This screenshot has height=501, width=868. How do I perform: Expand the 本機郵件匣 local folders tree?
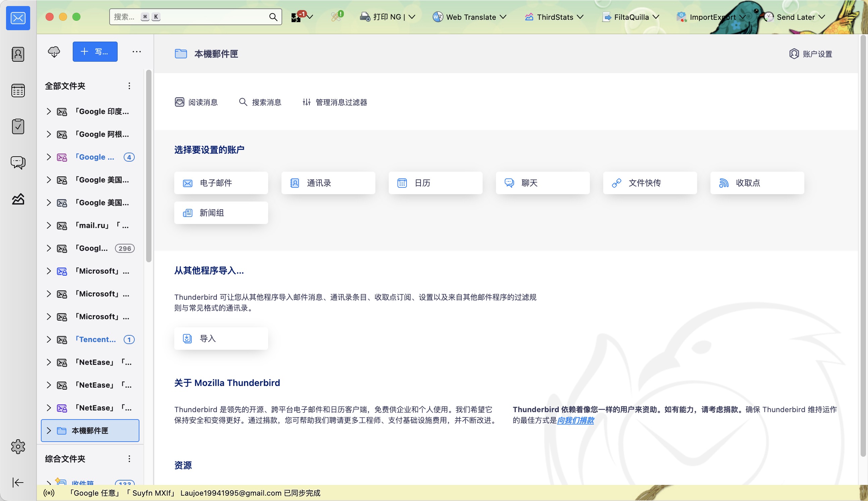49,431
